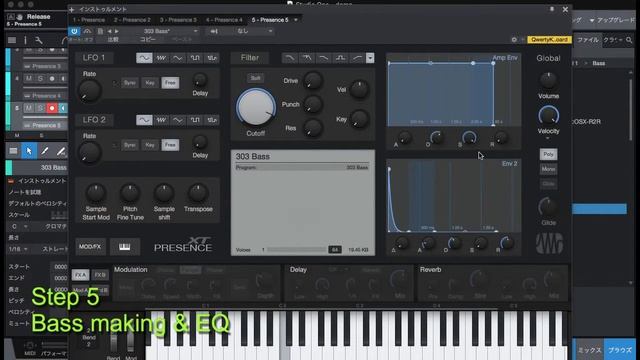The image size is (640, 360).
Task: Enable Free mode for LFO 1
Action: [x=170, y=83]
